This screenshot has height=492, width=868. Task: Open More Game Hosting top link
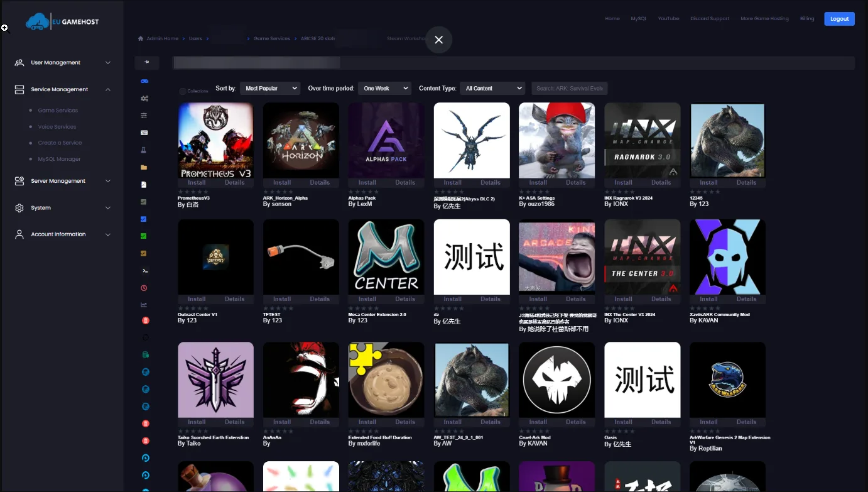pos(764,19)
